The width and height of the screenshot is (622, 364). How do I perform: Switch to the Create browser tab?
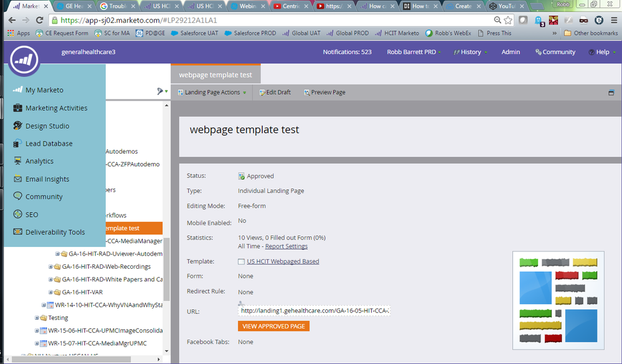click(463, 6)
